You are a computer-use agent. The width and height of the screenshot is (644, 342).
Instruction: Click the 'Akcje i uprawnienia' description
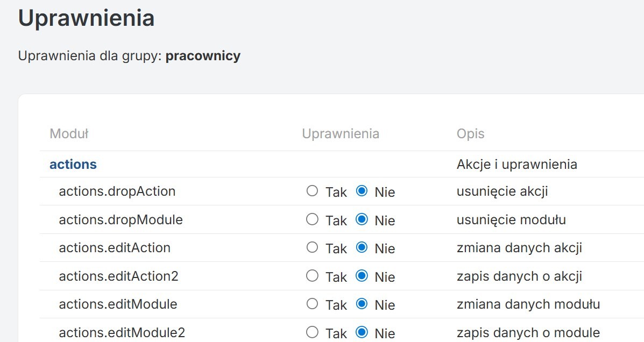coord(516,165)
